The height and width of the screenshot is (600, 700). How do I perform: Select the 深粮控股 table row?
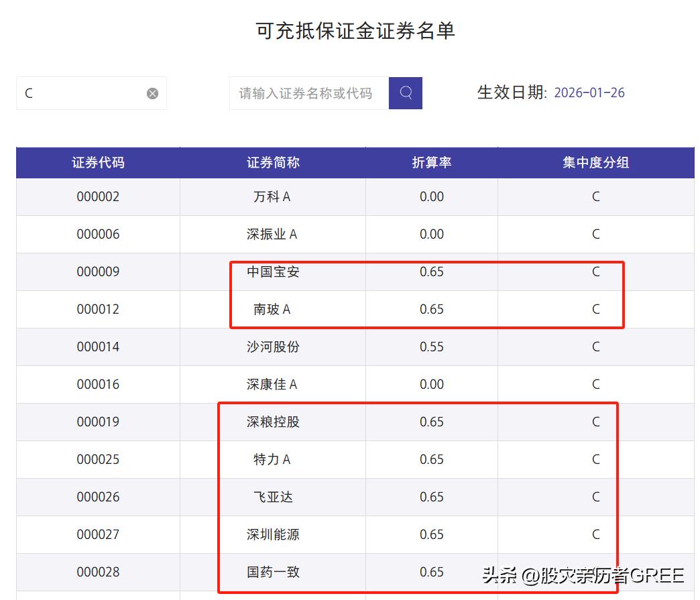point(271,422)
